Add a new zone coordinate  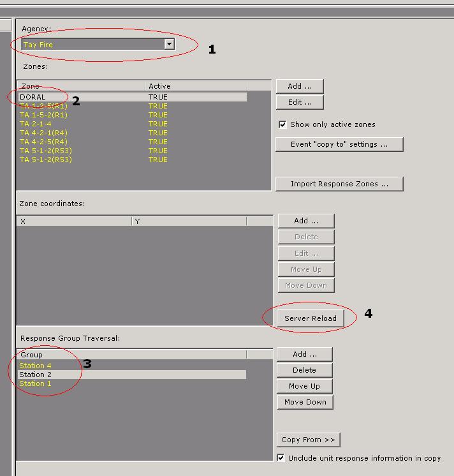(x=306, y=221)
